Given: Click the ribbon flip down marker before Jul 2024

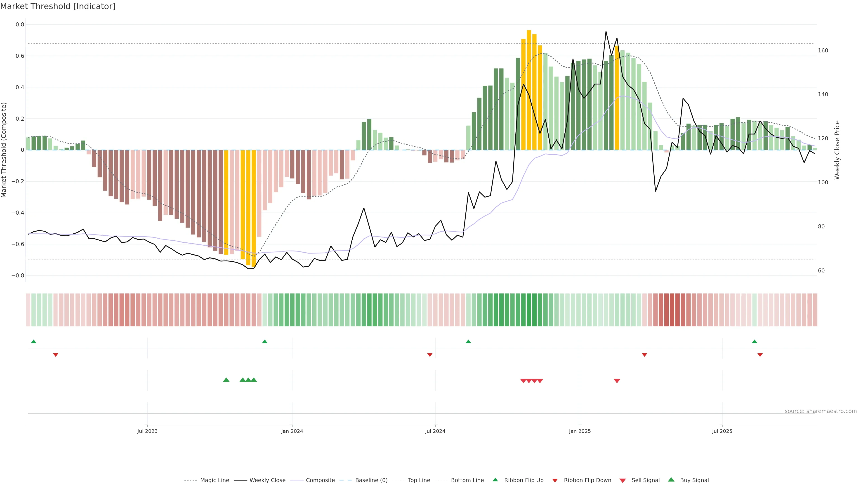Looking at the screenshot, I should [430, 355].
